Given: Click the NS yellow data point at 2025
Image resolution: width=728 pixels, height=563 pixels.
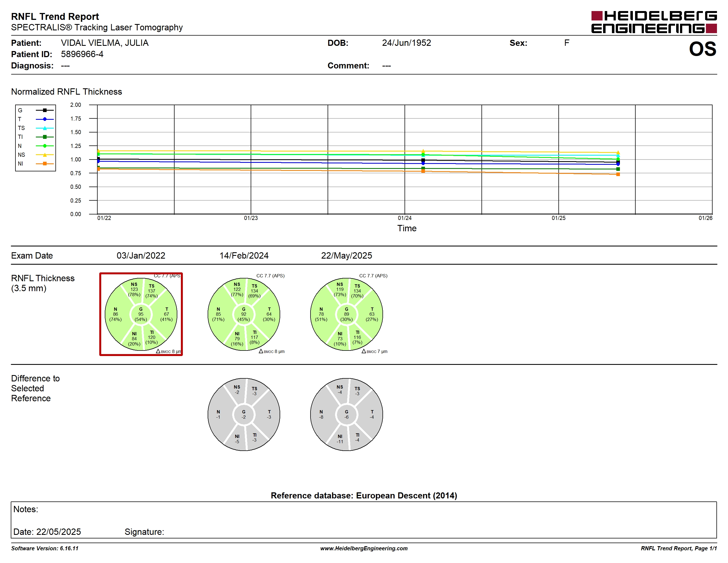Looking at the screenshot, I should pyautogui.click(x=618, y=152).
